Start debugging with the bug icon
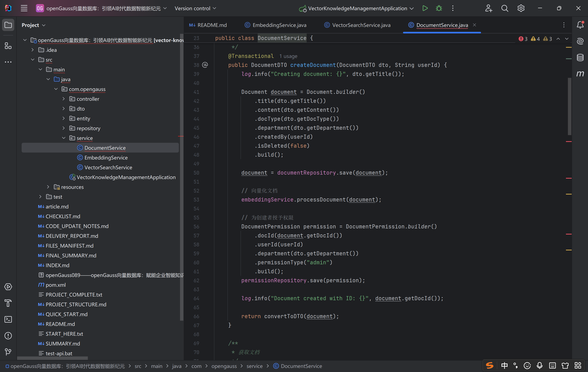 [x=439, y=8]
